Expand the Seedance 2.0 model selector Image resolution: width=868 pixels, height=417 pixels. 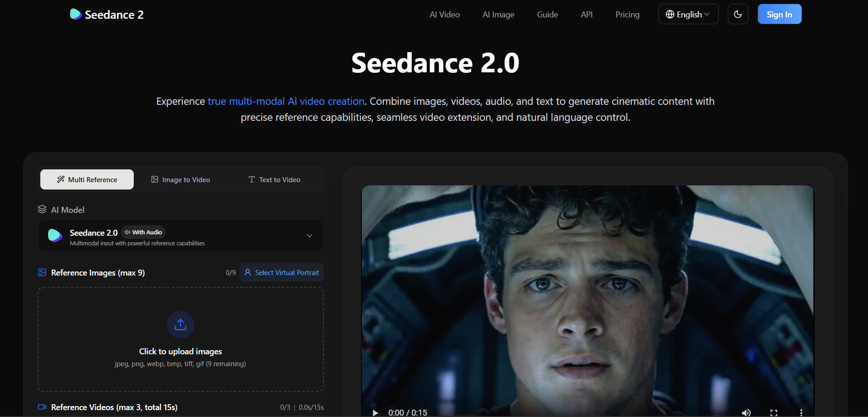(180, 236)
